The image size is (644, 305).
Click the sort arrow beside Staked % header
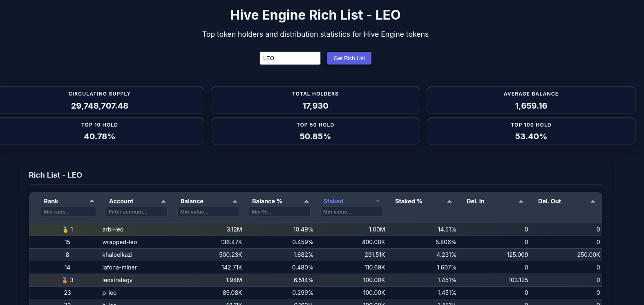point(449,201)
